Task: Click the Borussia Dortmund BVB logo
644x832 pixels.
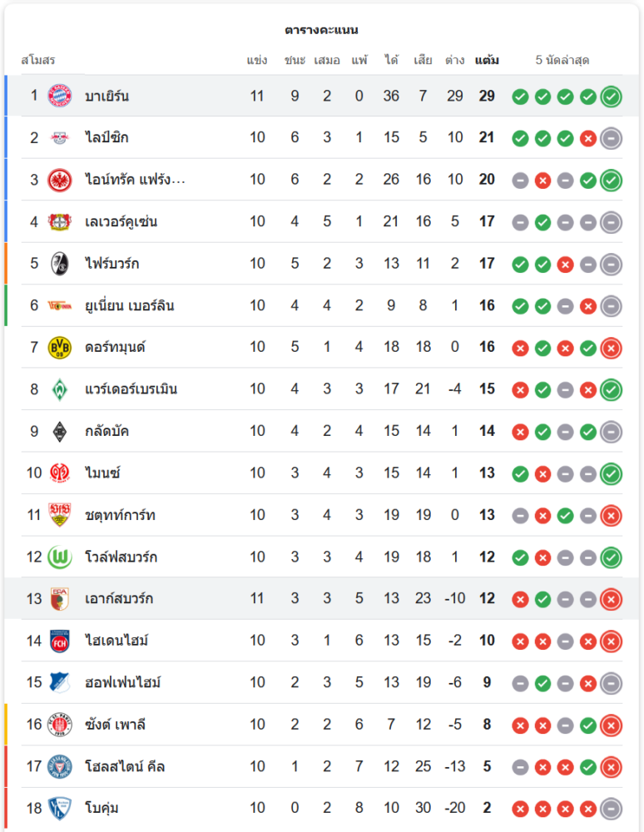Action: 59,347
